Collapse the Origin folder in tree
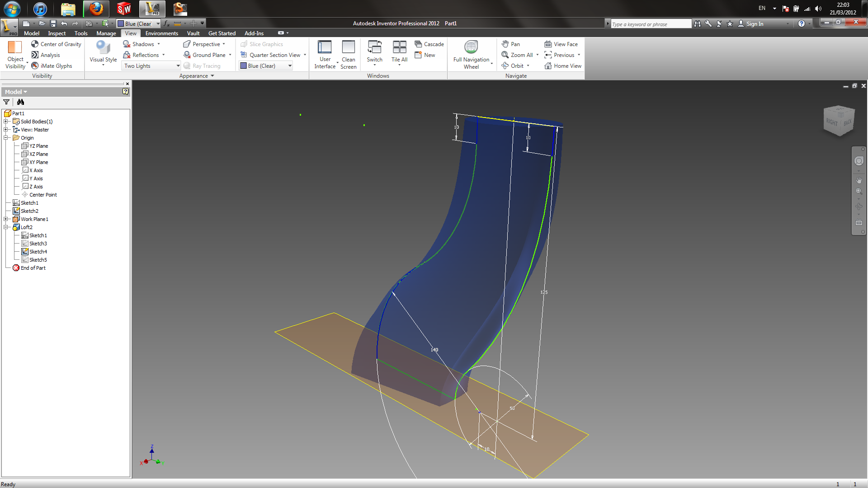 coord(6,138)
